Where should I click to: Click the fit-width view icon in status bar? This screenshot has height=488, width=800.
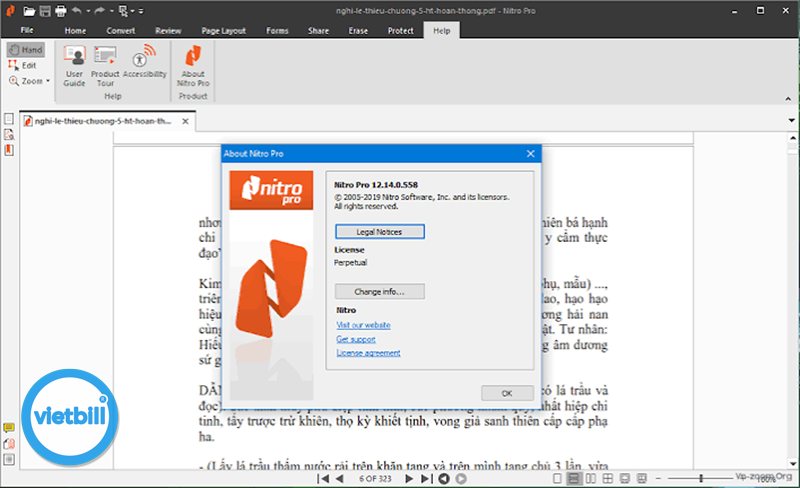(x=624, y=478)
